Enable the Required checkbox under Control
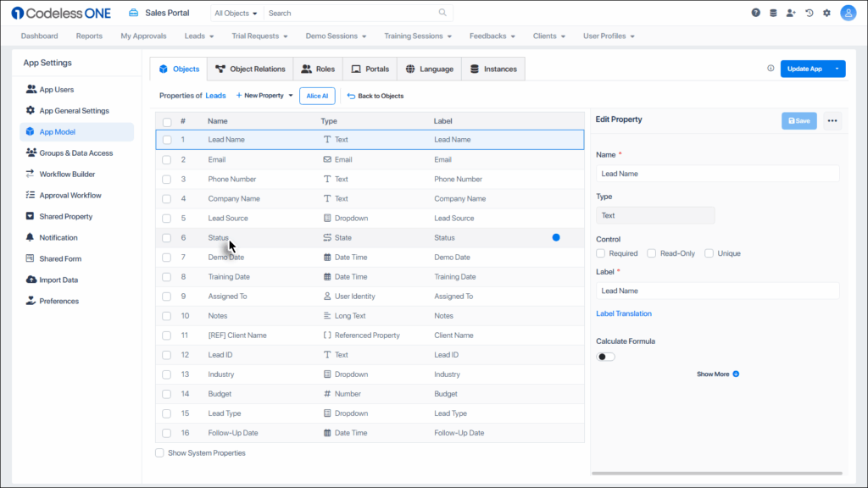Image resolution: width=868 pixels, height=488 pixels. point(602,252)
